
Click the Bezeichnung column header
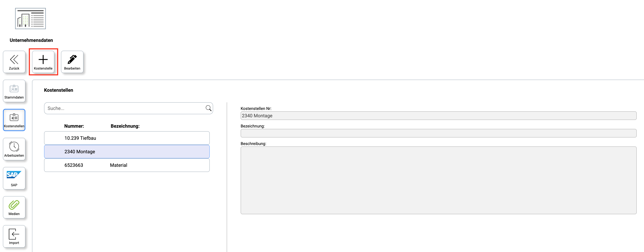click(x=125, y=126)
